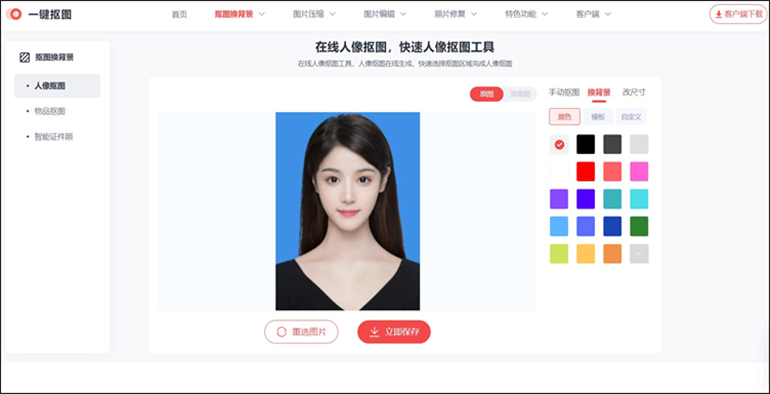Click the 在线人像抠图 page heading
The width and height of the screenshot is (770, 394).
click(405, 47)
